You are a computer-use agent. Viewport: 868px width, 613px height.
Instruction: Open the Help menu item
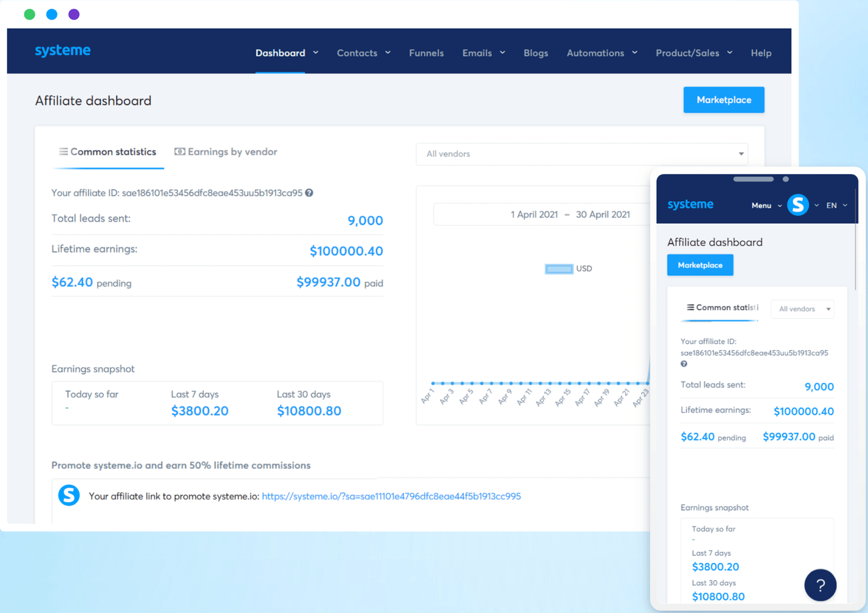point(761,53)
